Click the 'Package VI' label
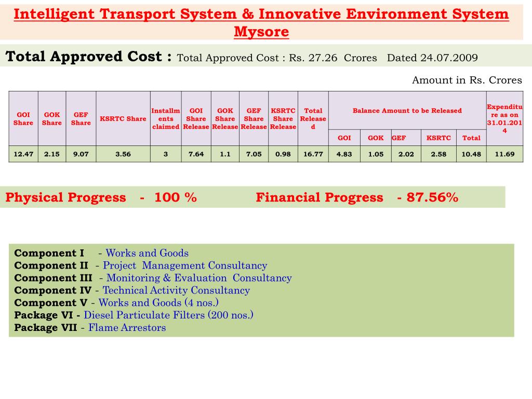The image size is (532, 399). pyautogui.click(x=44, y=315)
